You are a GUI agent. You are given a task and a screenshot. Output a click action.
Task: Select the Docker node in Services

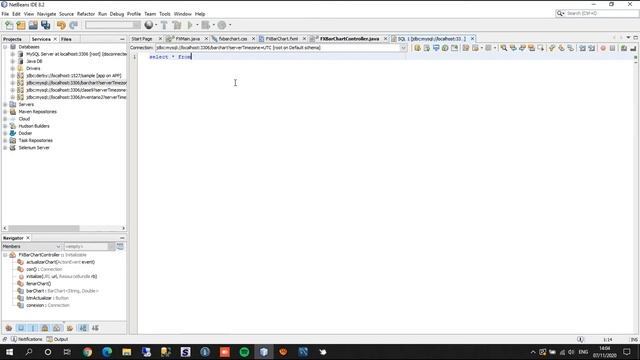click(25, 133)
